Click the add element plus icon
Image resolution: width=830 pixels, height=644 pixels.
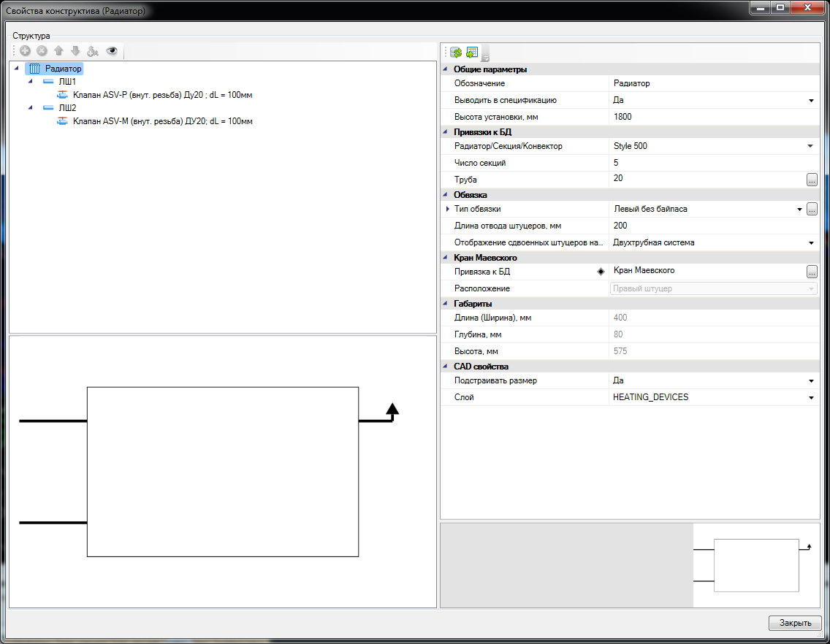pos(25,51)
